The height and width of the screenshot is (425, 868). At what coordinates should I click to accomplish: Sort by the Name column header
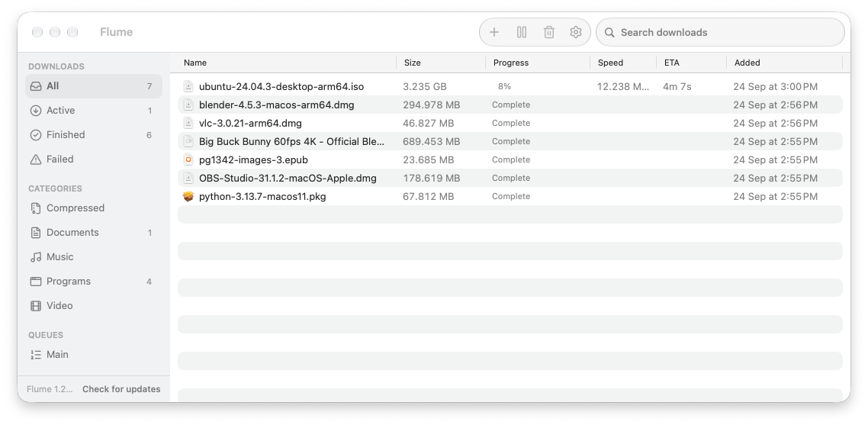[x=287, y=63]
